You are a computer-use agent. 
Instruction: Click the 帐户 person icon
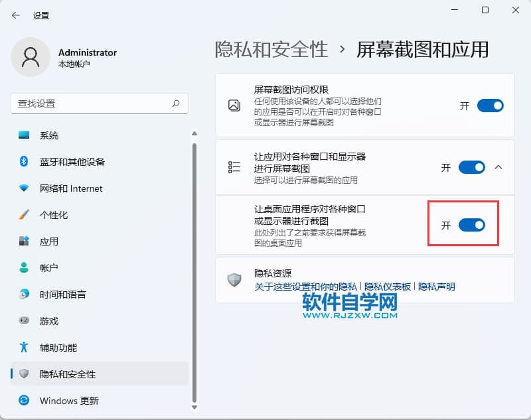[25, 268]
